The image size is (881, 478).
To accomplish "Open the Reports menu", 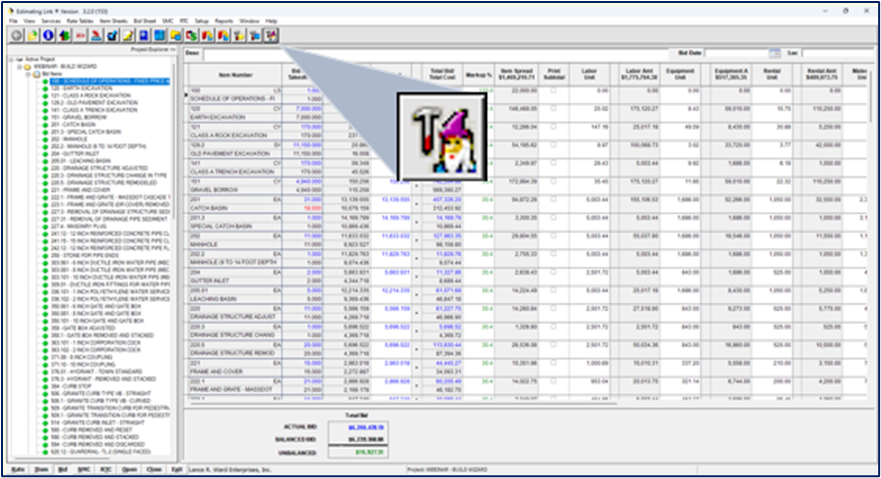I will point(223,20).
